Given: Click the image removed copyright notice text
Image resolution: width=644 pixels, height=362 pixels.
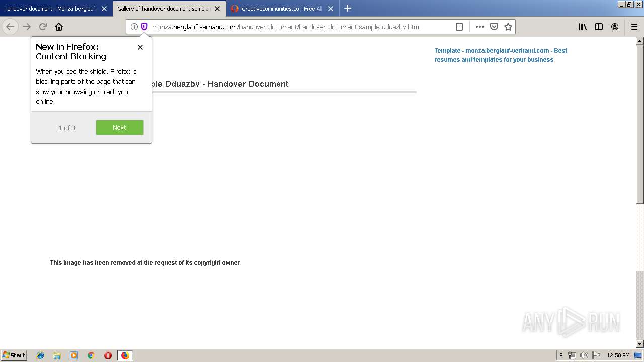Looking at the screenshot, I should pos(145,263).
